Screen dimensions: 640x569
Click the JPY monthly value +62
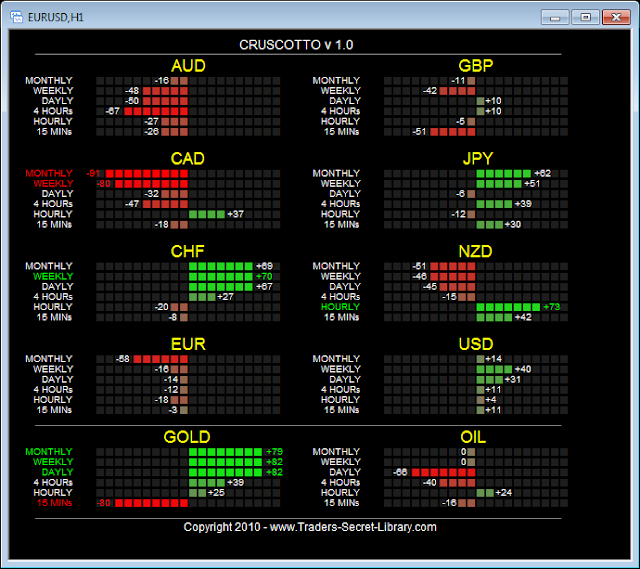542,173
